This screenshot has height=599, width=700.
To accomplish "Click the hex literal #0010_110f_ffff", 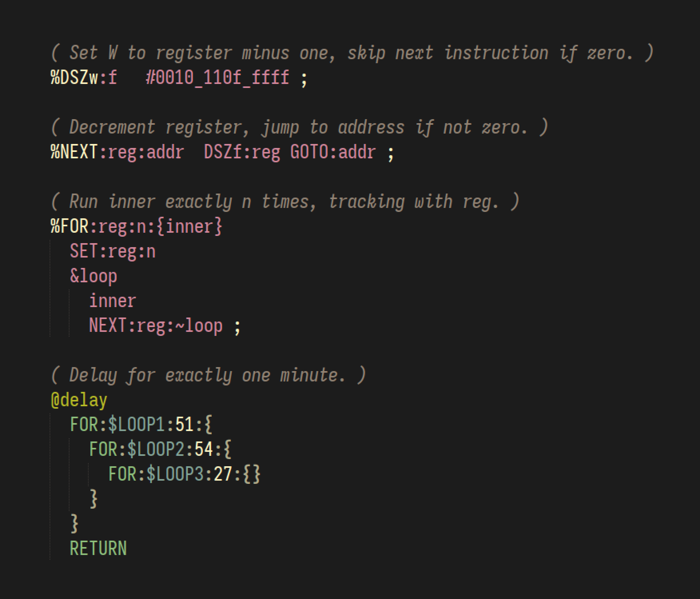I will pyautogui.click(x=217, y=78).
